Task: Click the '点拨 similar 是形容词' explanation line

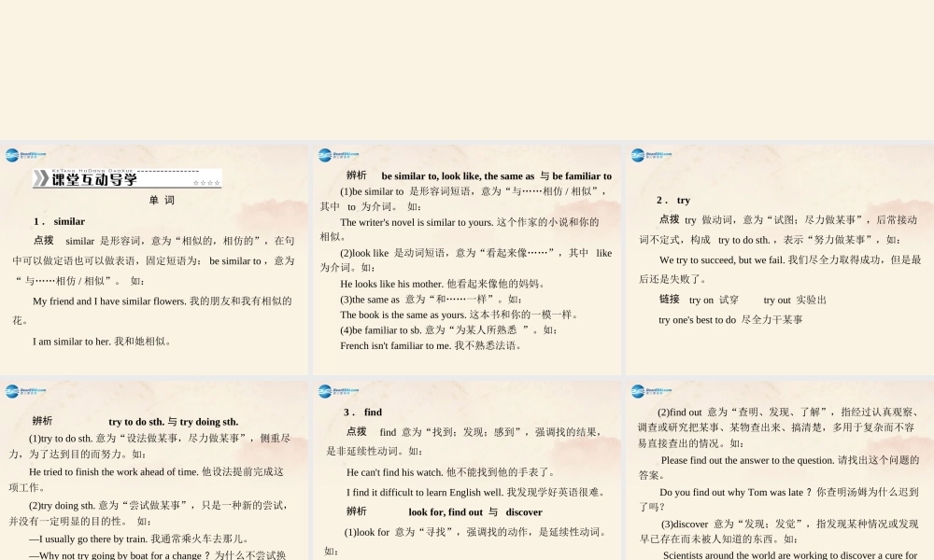Action: pyautogui.click(x=163, y=241)
